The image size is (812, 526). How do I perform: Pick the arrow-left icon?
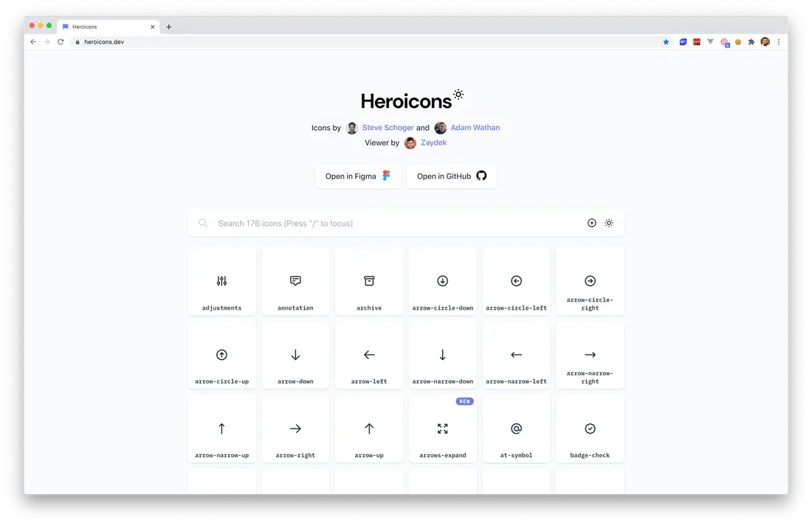pos(368,355)
